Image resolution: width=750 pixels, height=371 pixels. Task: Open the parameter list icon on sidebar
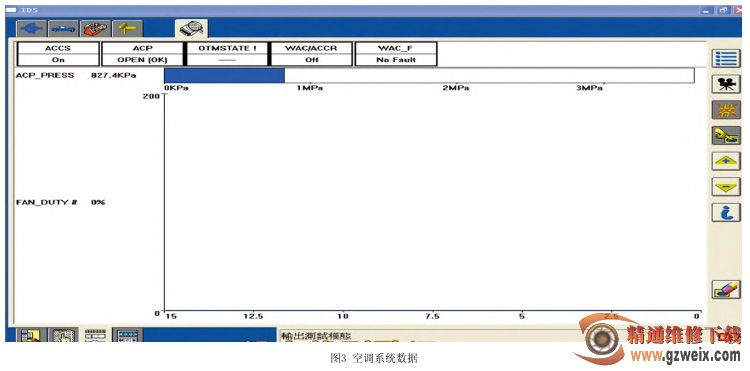(x=726, y=58)
